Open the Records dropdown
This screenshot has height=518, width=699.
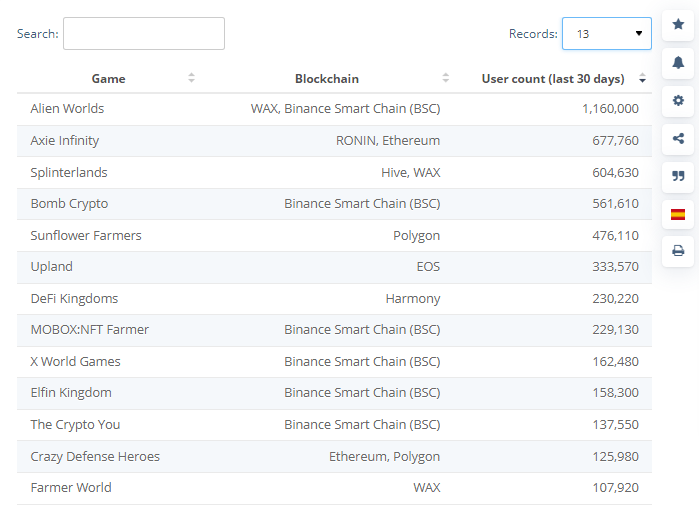pyautogui.click(x=606, y=33)
